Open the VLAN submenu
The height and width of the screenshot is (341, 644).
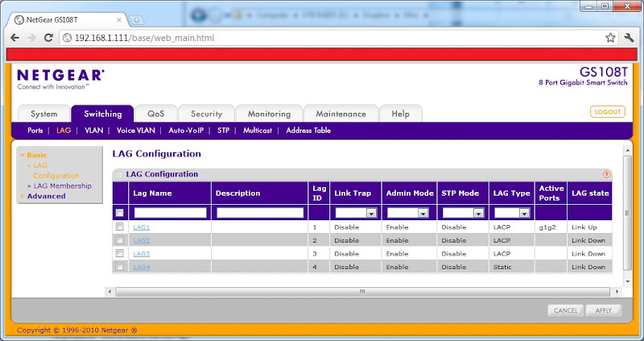[93, 131]
